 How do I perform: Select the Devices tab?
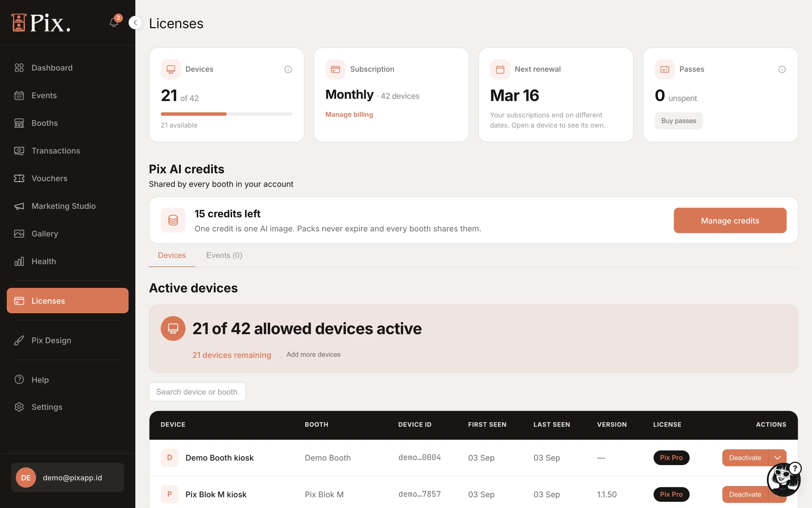[x=172, y=255]
